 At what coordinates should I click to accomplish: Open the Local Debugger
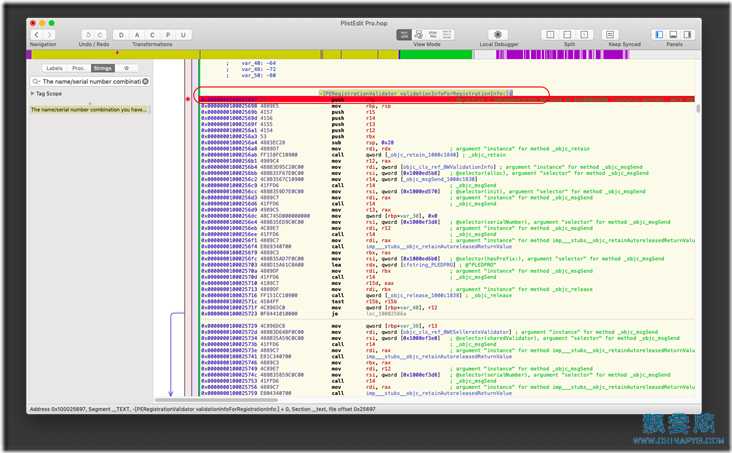coord(498,35)
